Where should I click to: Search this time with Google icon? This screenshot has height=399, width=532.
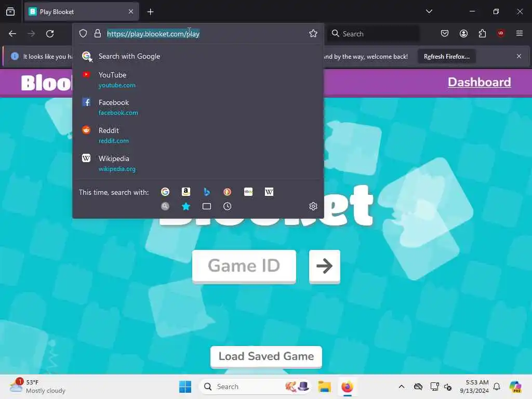[165, 192]
